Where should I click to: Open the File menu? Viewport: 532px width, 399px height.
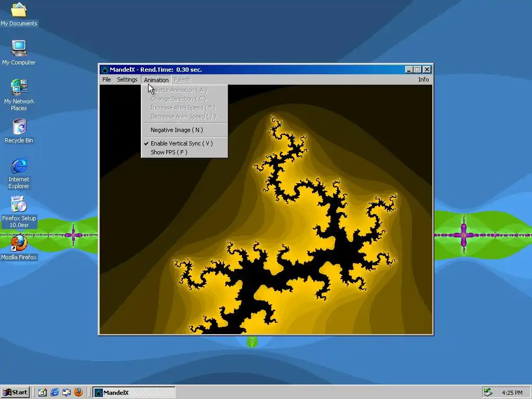coord(107,79)
